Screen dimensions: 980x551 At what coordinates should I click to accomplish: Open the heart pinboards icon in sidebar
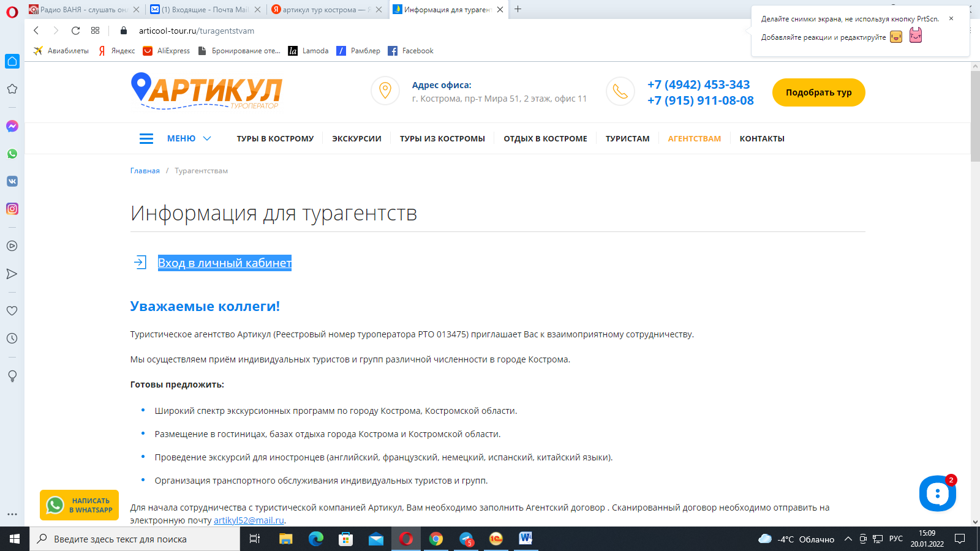click(x=12, y=310)
